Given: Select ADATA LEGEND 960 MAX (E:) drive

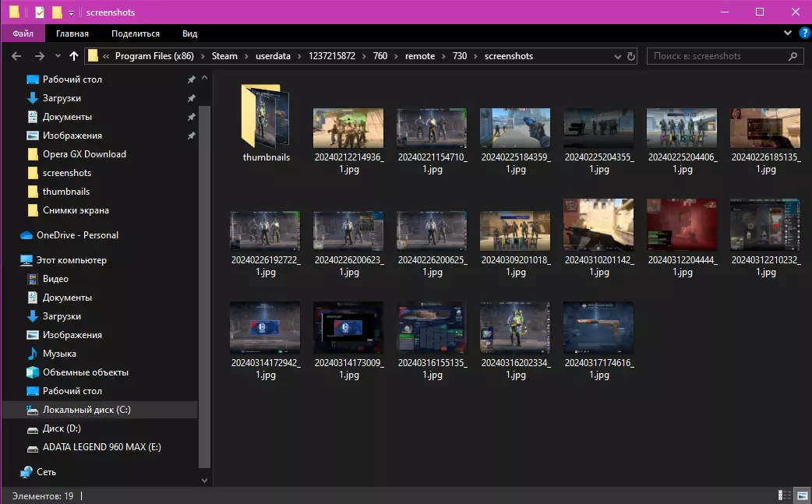Looking at the screenshot, I should [x=101, y=447].
